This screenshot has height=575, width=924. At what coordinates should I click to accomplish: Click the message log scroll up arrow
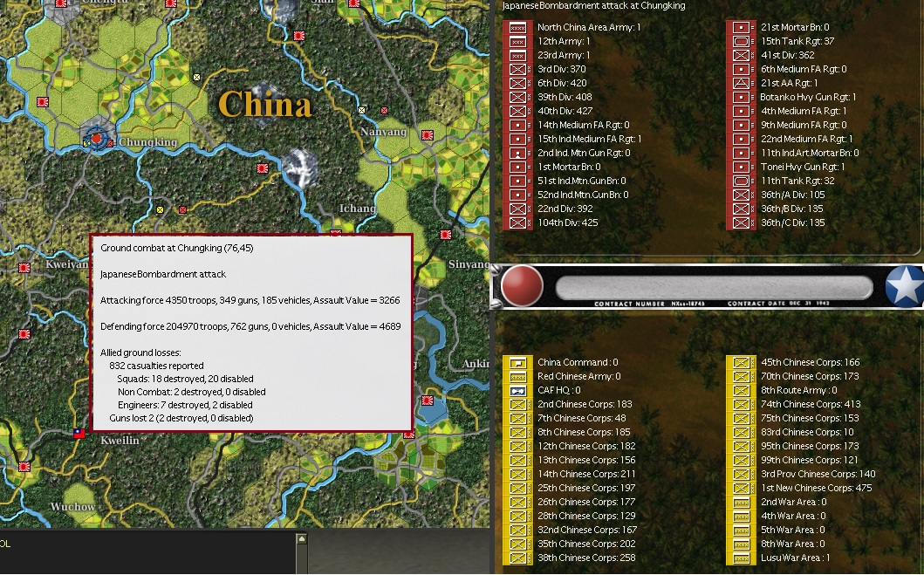point(301,538)
